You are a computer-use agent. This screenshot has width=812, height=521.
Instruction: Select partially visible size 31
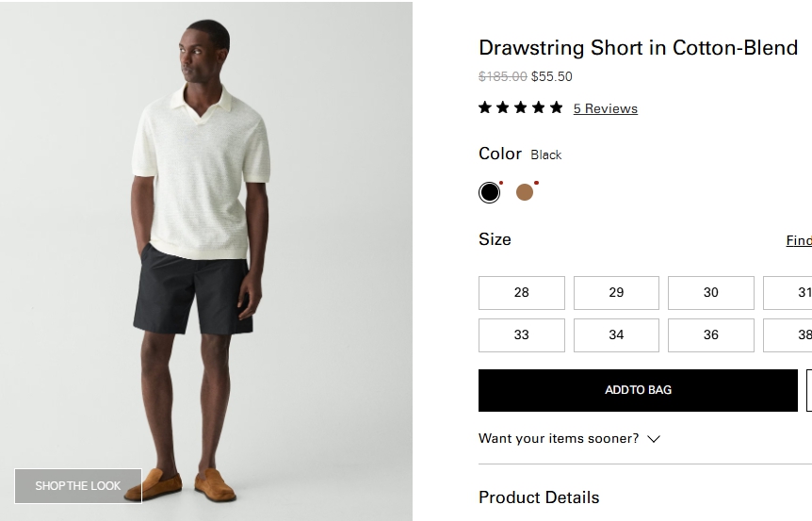789,292
